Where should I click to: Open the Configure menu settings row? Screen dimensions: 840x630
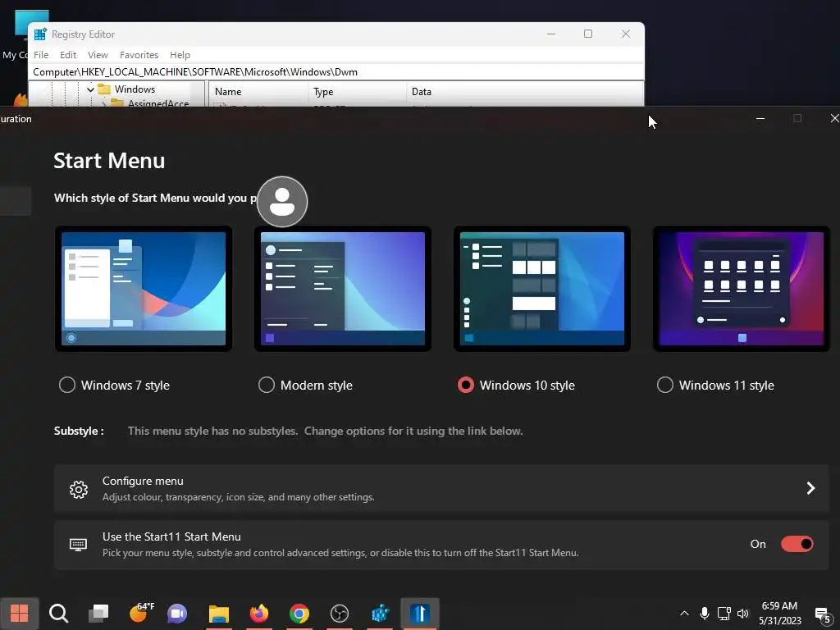(441, 489)
